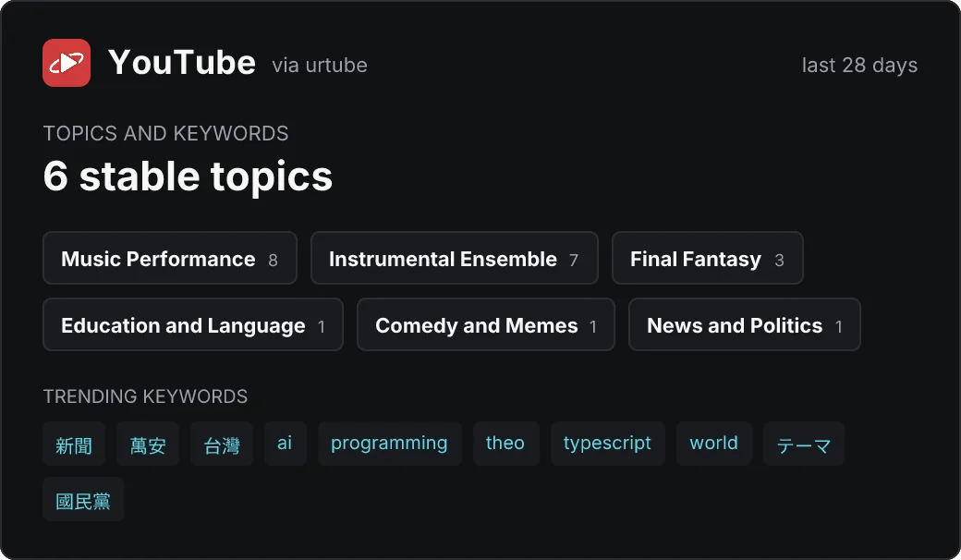Select the Music Performance topic chip
The height and width of the screenshot is (560, 961).
point(170,258)
